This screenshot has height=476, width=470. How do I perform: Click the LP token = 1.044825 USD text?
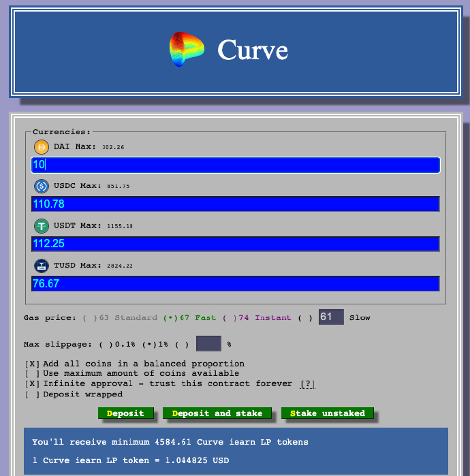131,460
